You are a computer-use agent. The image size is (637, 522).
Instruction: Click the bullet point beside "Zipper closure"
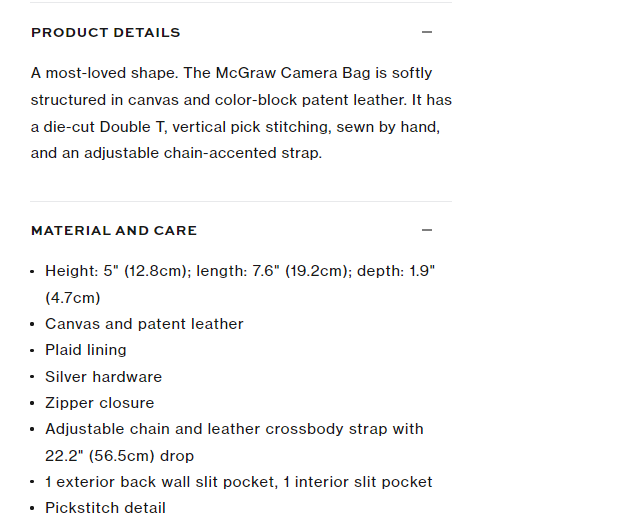(32, 403)
